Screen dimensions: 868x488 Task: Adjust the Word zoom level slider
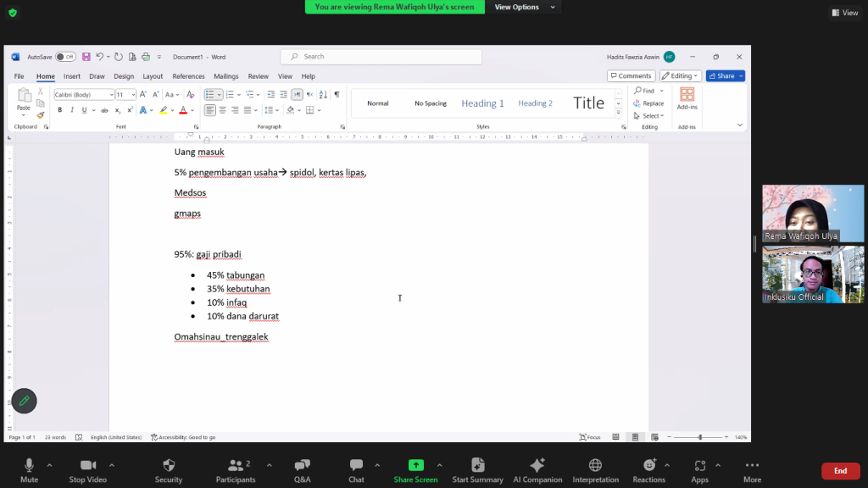700,437
